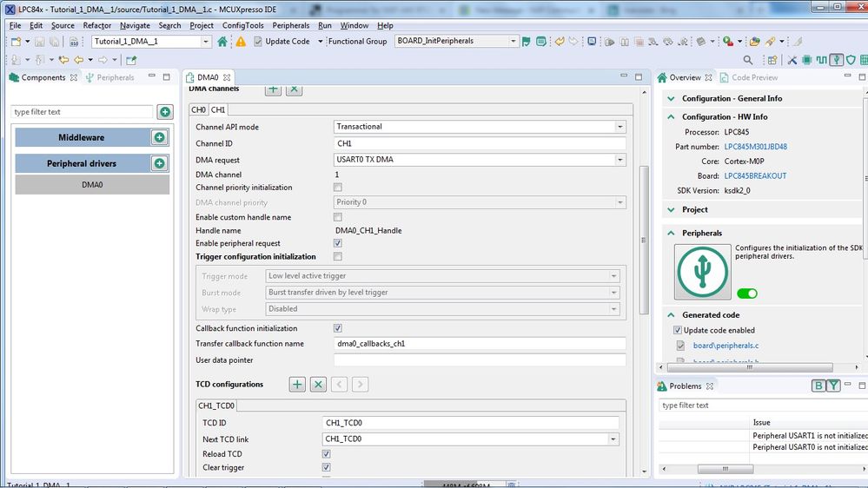The height and width of the screenshot is (488, 868).
Task: Click the Problems panel horizontal scrollbar
Action: click(726, 469)
